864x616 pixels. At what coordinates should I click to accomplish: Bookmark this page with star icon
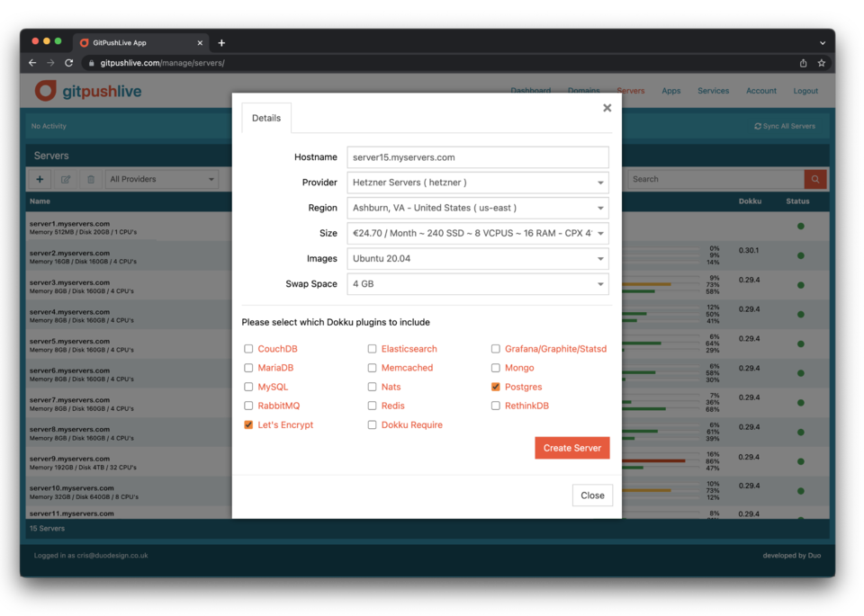[x=821, y=63]
